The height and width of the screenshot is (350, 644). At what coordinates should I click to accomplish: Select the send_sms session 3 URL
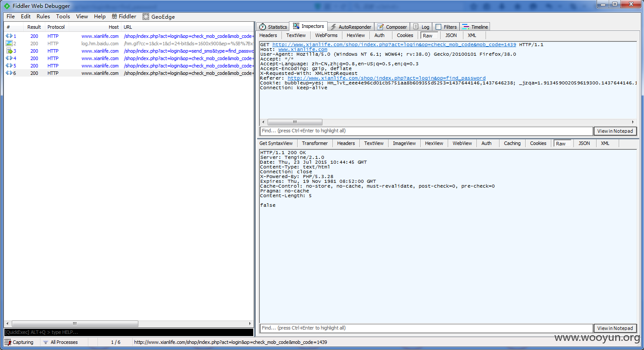pyautogui.click(x=188, y=51)
